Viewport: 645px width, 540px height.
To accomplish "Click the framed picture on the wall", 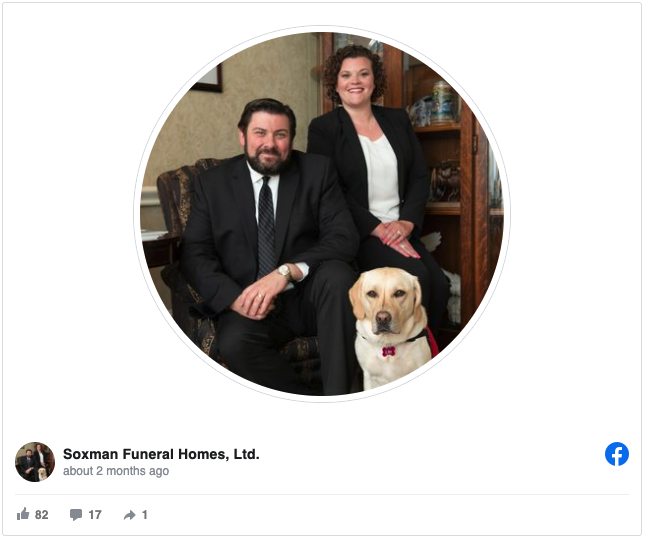I will pyautogui.click(x=210, y=79).
